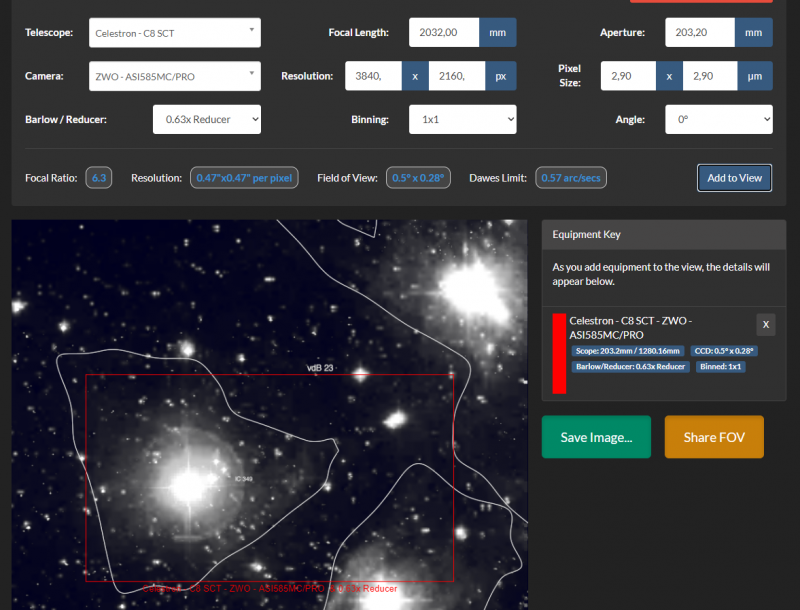
Task: Click the red FOV caption below the rectangle
Action: pos(269,589)
